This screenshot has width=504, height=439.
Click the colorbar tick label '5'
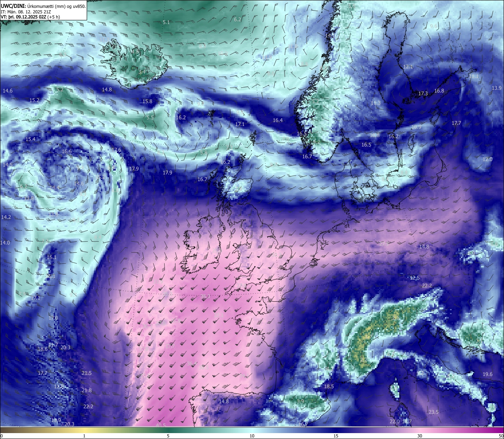[168, 436]
